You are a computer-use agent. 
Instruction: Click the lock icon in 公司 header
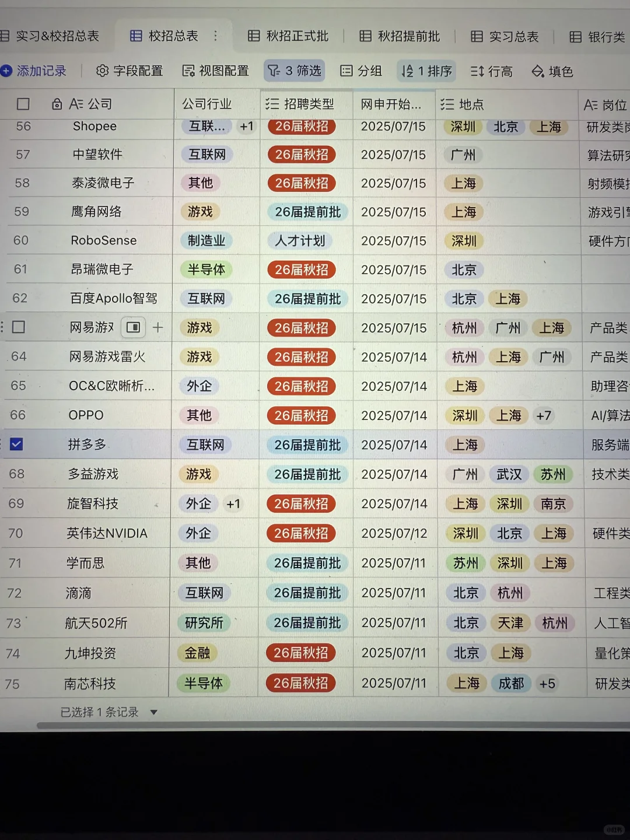pyautogui.click(x=57, y=104)
